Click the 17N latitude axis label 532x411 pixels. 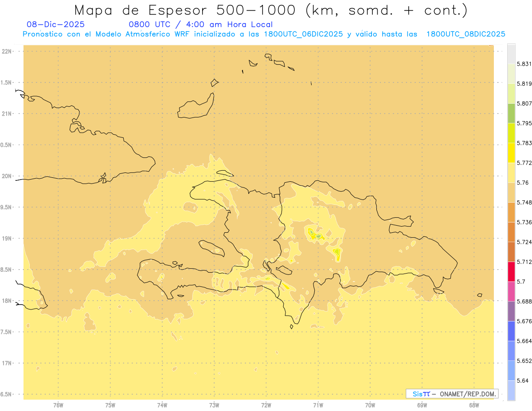tap(6, 363)
